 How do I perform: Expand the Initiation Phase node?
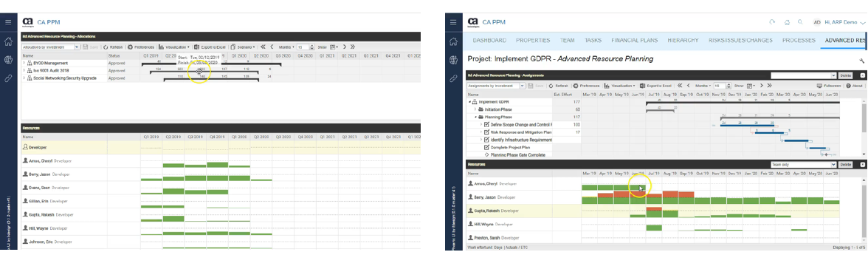475,110
